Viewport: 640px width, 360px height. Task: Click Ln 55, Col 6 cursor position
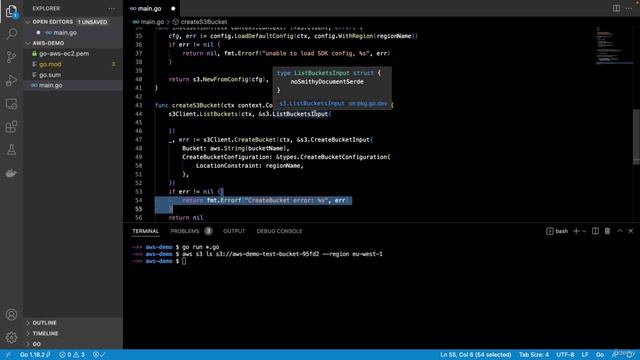coord(476,355)
